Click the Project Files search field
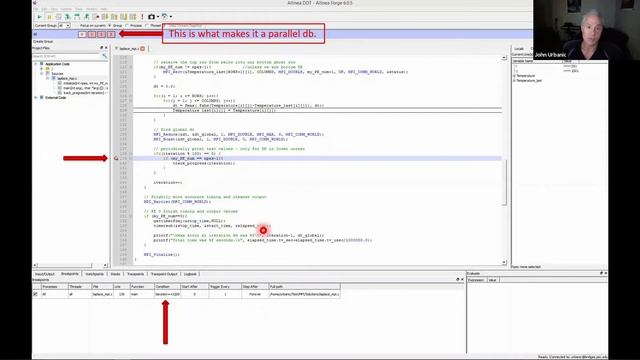 tap(67, 56)
